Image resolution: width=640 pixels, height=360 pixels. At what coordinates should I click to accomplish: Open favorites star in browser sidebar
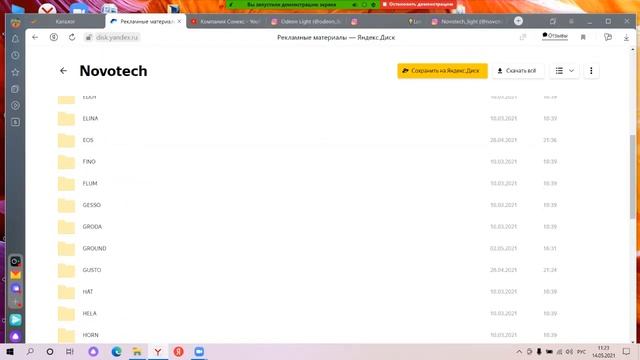(x=16, y=72)
